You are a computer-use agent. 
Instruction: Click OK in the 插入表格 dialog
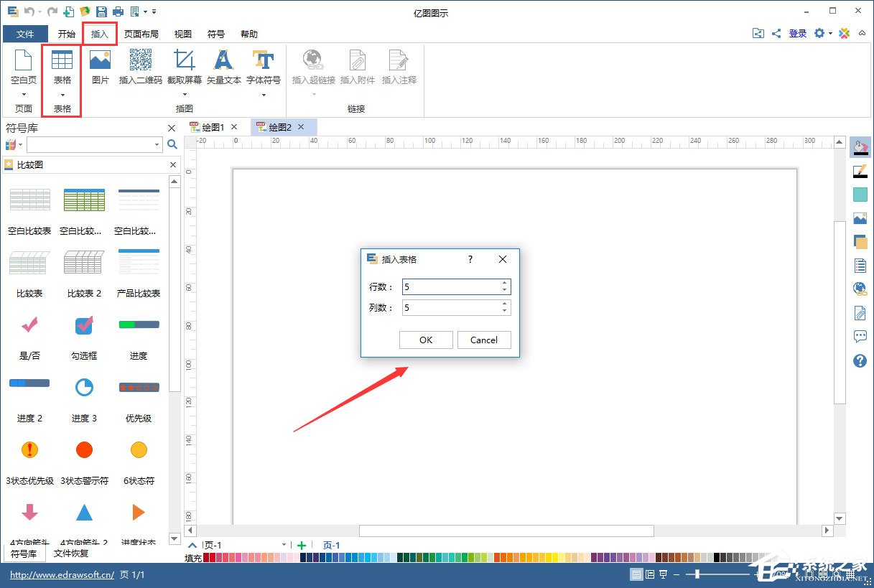pos(426,340)
